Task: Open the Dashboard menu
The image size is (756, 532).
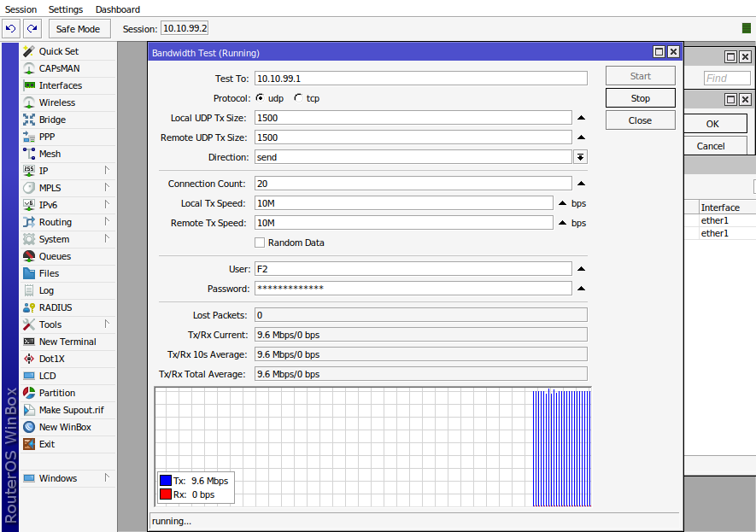Action: click(118, 9)
